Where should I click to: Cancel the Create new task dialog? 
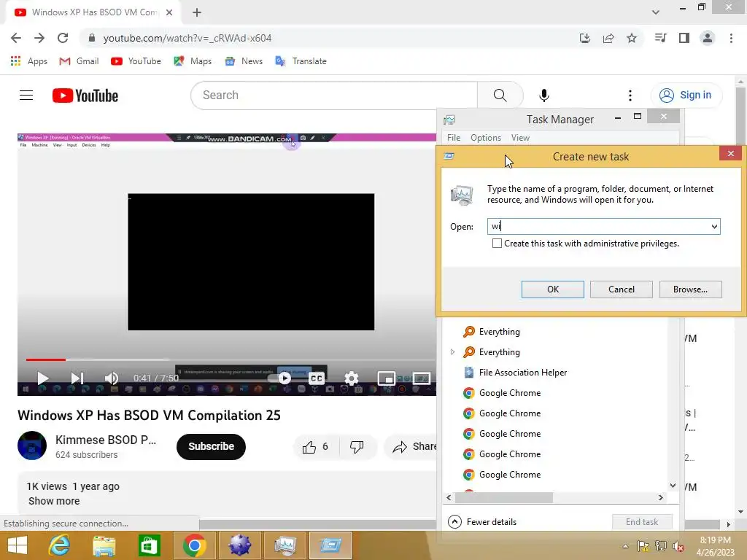coord(622,289)
